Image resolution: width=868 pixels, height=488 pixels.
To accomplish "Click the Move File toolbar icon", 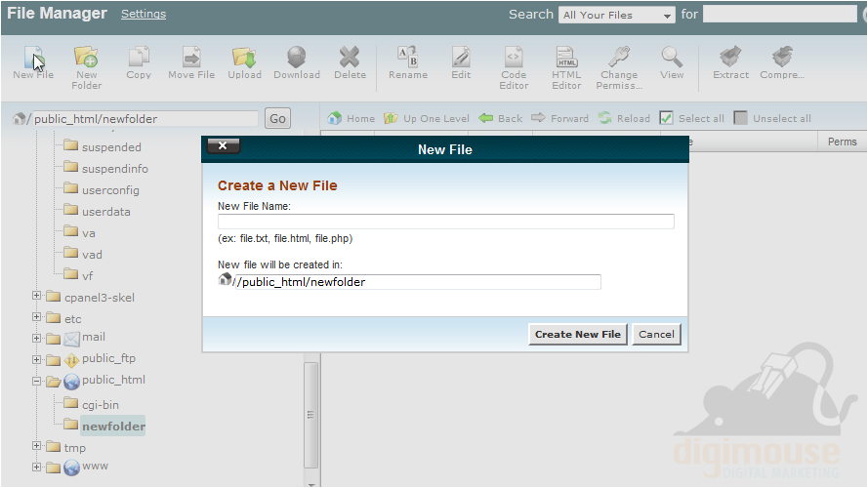I will coord(191,57).
